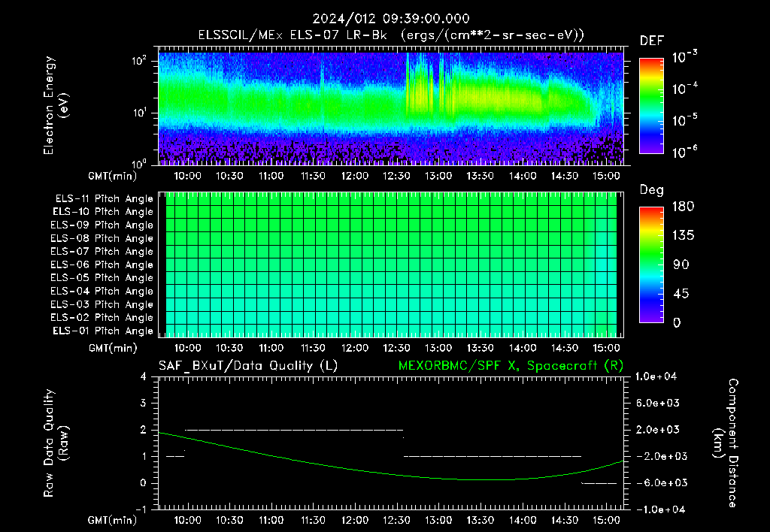Click the 15:00 tick label under the bottom plot
The width and height of the screenshot is (770, 532).
(x=606, y=520)
